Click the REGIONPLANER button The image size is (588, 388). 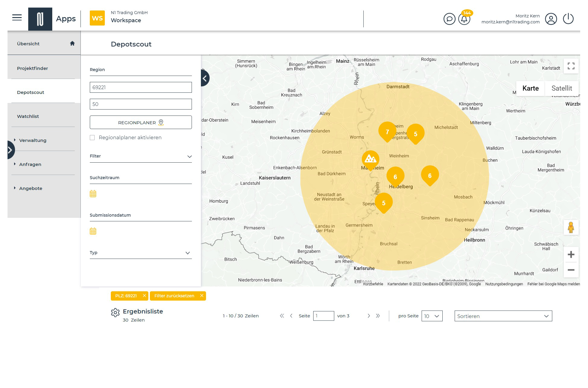click(141, 122)
